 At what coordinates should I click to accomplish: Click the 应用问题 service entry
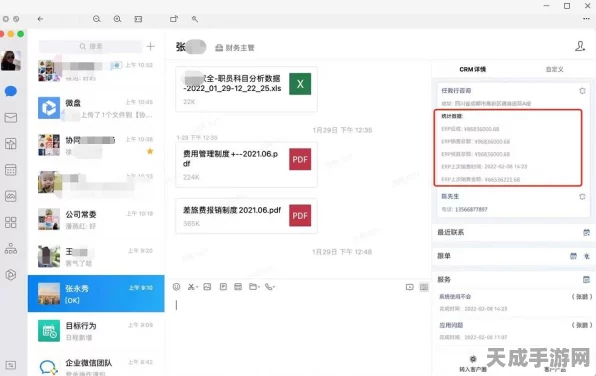[515, 331]
